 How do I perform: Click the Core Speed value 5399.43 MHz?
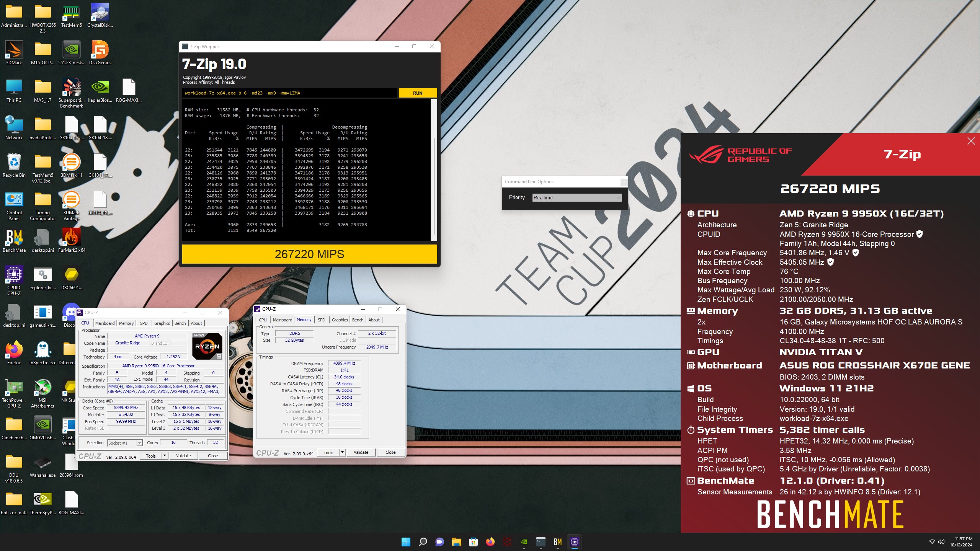pyautogui.click(x=126, y=408)
